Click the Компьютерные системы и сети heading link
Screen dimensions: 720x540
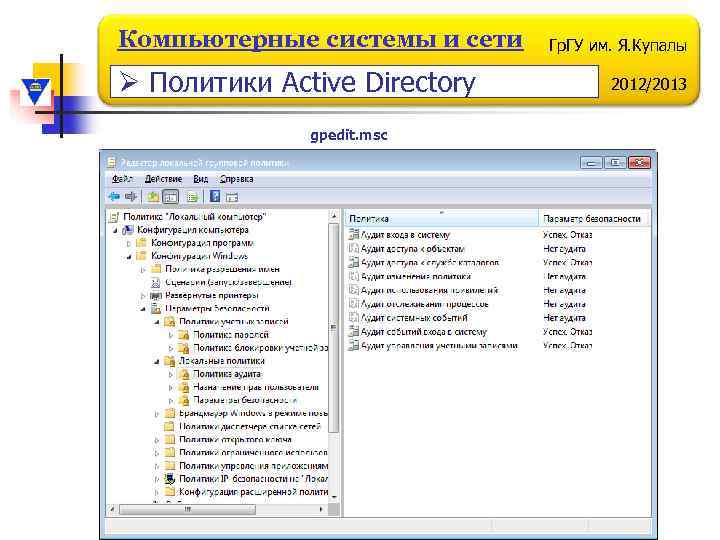point(321,39)
